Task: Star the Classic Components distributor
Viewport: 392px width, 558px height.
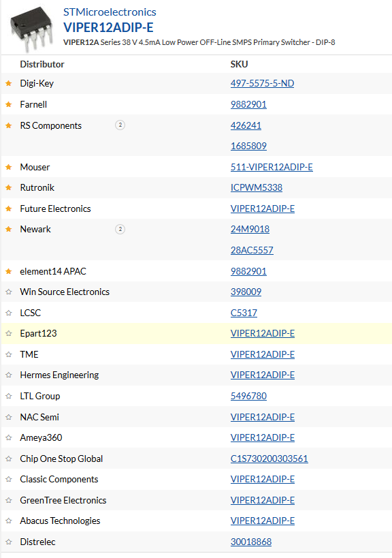Action: click(x=9, y=480)
